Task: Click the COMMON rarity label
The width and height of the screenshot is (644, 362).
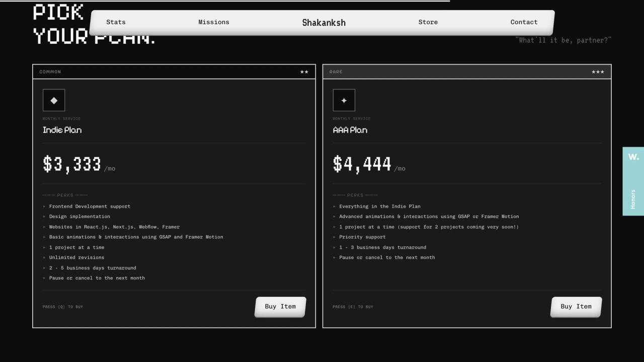Action: click(50, 72)
